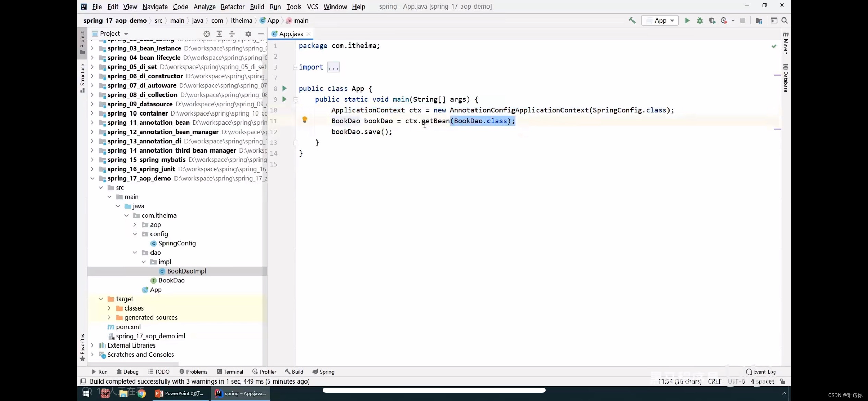Click the read-only lock icon in status bar

(782, 381)
